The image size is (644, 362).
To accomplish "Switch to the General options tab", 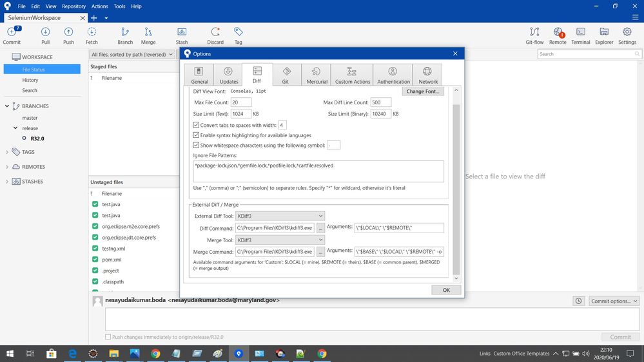I will coord(199,75).
